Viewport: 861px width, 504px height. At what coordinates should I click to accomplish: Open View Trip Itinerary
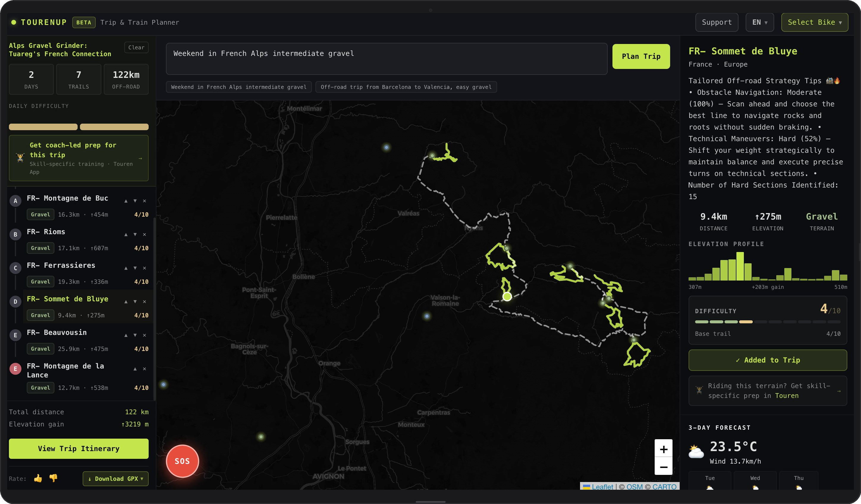[x=78, y=448]
